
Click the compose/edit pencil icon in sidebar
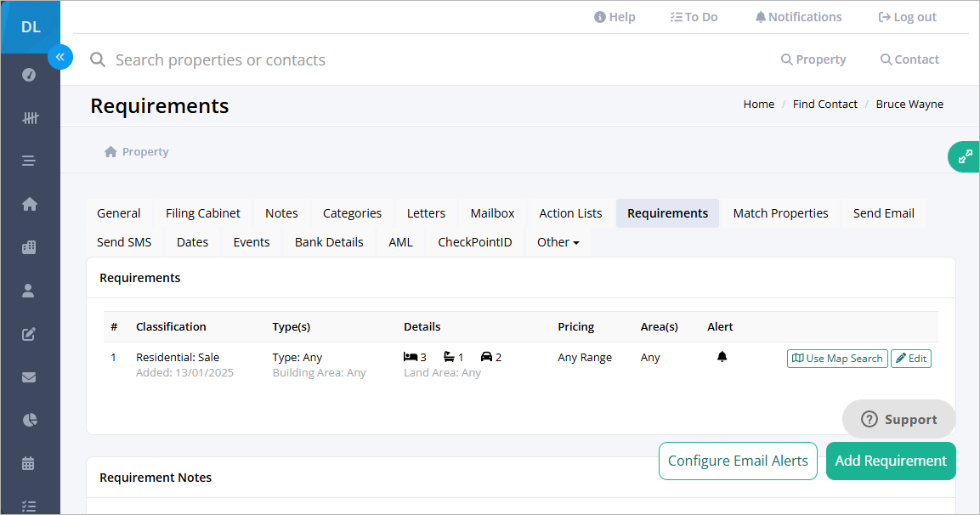(x=29, y=334)
